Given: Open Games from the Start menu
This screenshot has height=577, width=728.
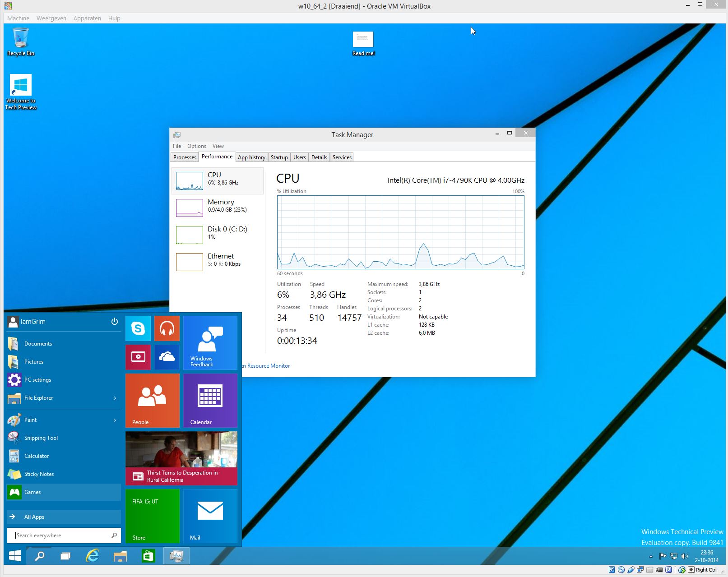Looking at the screenshot, I should tap(64, 492).
